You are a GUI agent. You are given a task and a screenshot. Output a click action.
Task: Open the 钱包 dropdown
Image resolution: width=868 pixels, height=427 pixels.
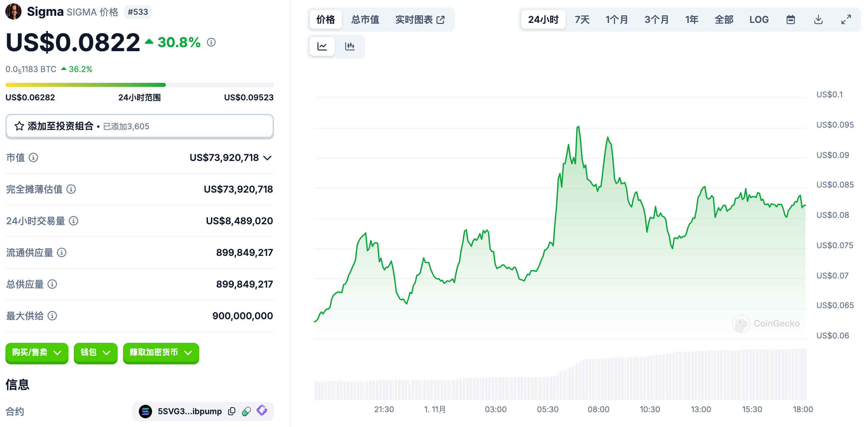tap(95, 353)
